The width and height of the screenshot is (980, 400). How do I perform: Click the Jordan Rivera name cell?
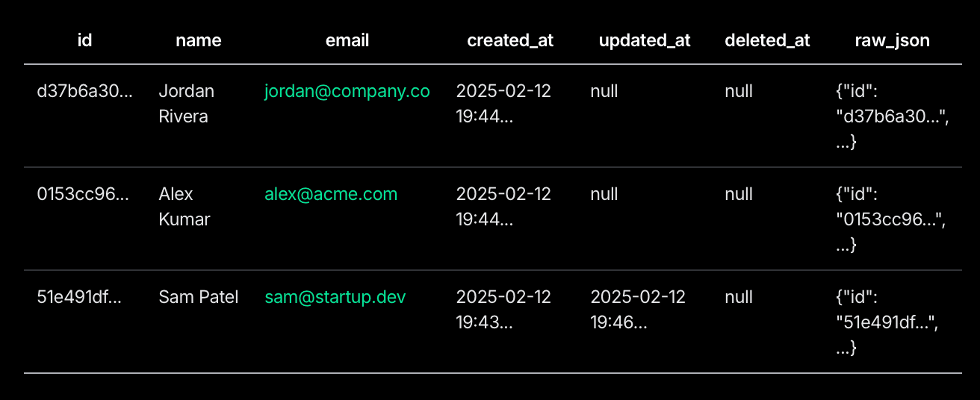[x=186, y=104]
